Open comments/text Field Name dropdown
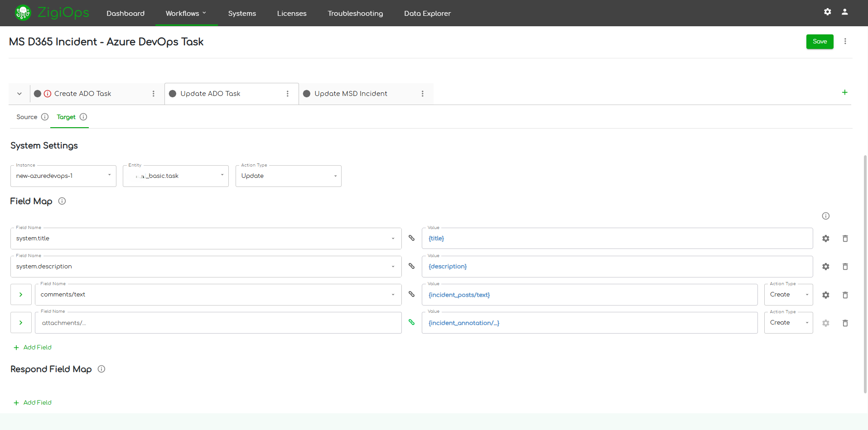Image resolution: width=868 pixels, height=430 pixels. point(218,295)
